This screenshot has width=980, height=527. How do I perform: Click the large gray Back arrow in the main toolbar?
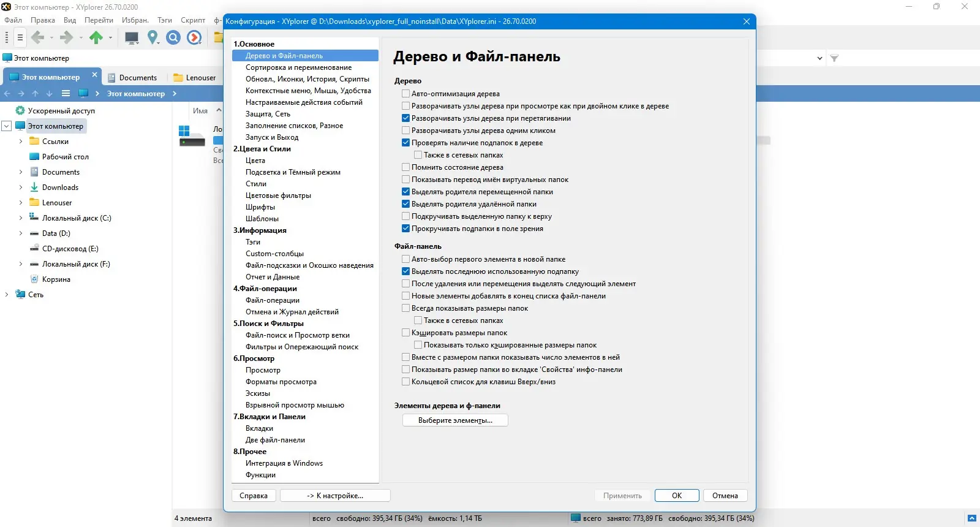click(x=38, y=37)
